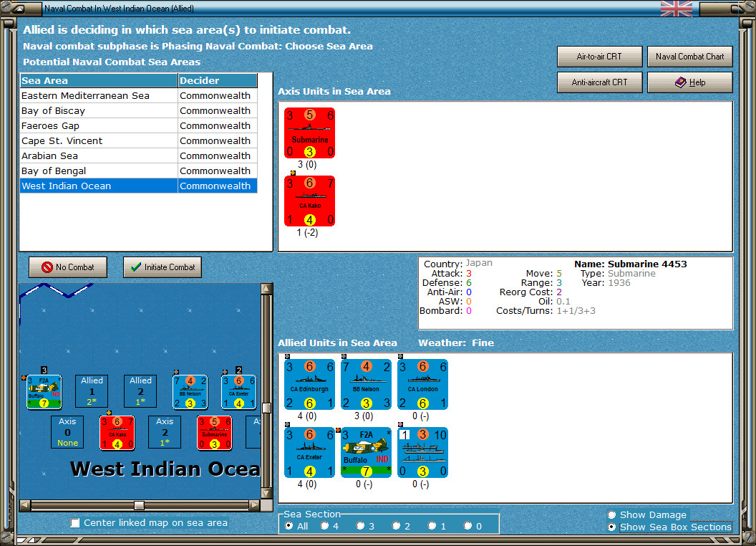Open the Help button
The image size is (756, 546).
click(689, 82)
